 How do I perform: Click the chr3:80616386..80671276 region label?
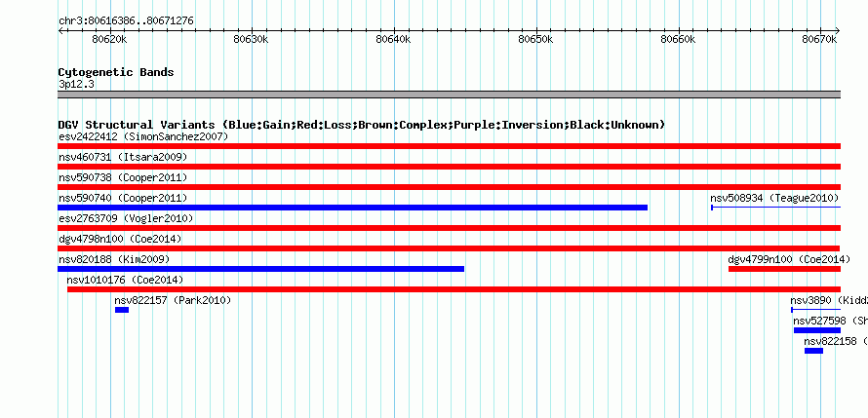[126, 21]
